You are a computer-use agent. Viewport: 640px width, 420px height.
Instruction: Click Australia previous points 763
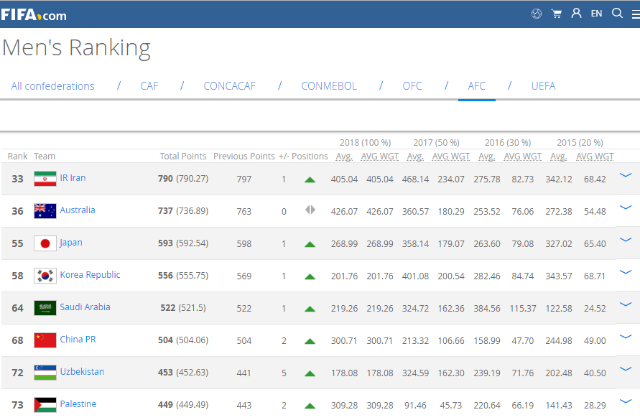(x=244, y=211)
